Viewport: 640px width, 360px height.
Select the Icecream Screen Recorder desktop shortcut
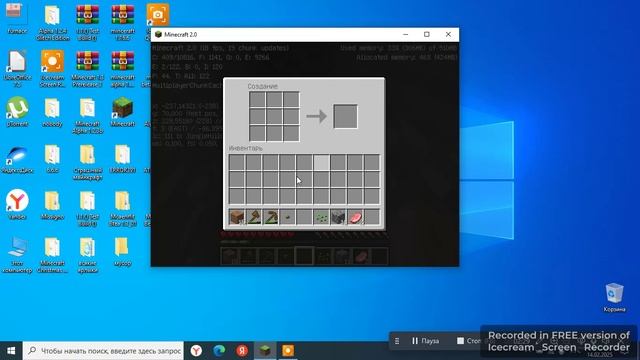pos(52,69)
